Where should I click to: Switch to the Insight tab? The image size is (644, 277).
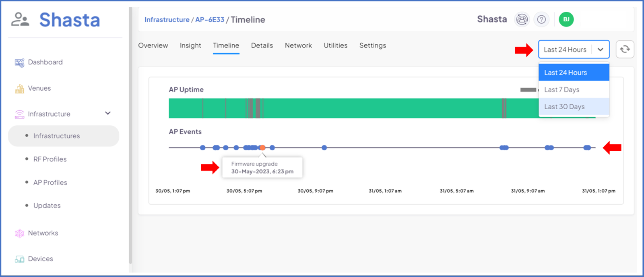[190, 46]
